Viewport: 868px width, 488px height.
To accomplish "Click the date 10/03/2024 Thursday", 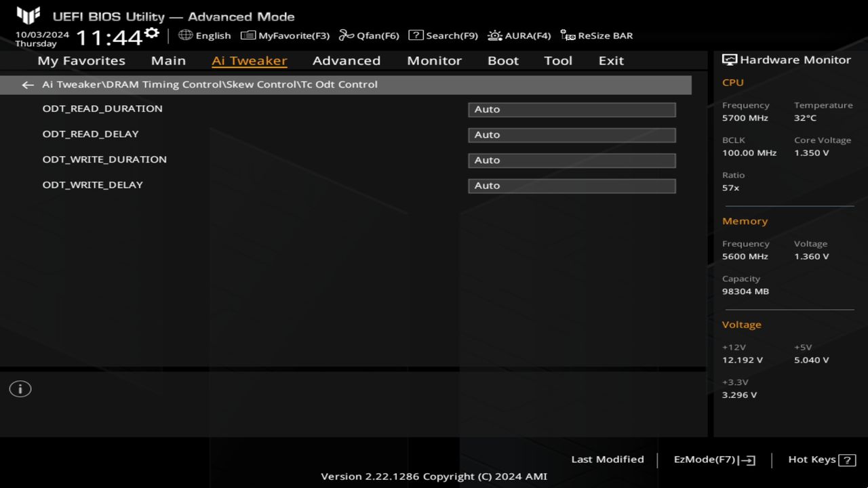I will 42,39.
